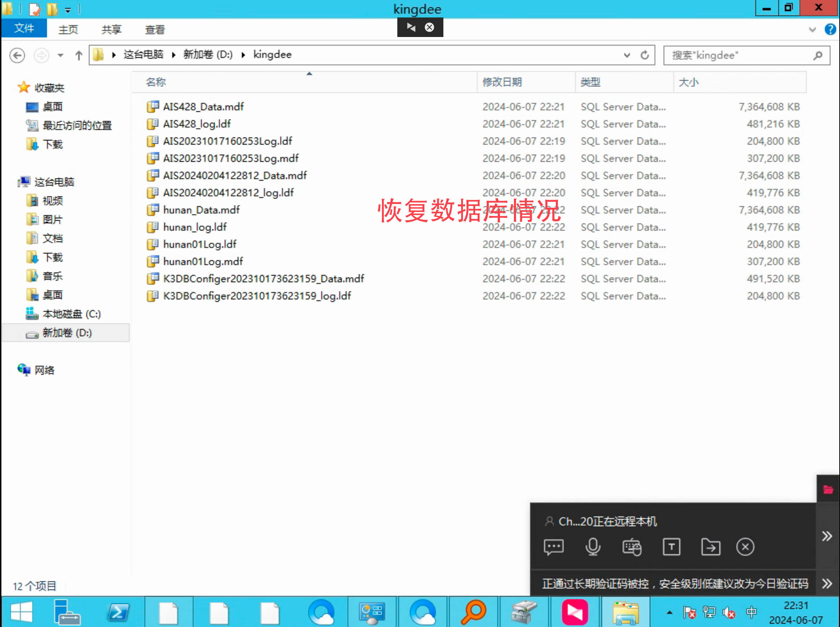Select file AIS20240204122812_Data.mdf
This screenshot has width=840, height=627.
(x=235, y=175)
